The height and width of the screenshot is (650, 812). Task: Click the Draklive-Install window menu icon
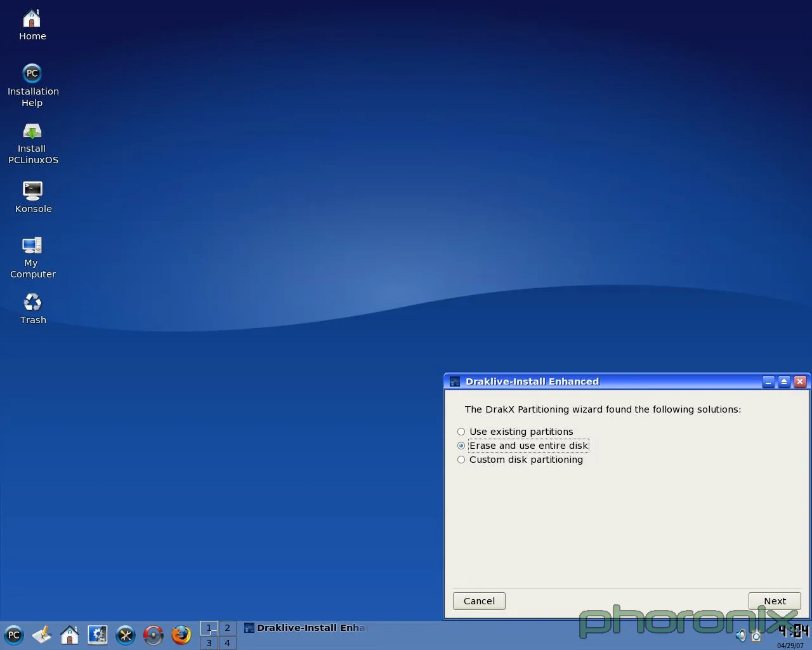tap(454, 381)
